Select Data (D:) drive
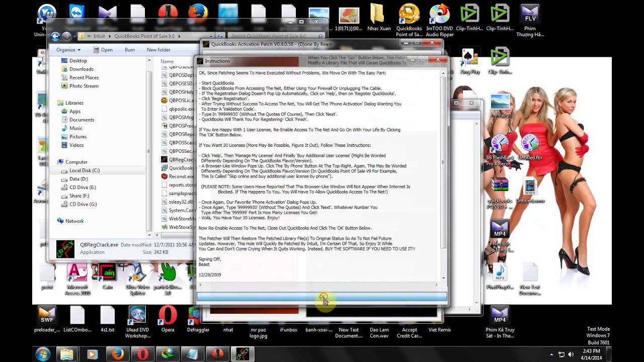644x362 pixels. click(78, 179)
